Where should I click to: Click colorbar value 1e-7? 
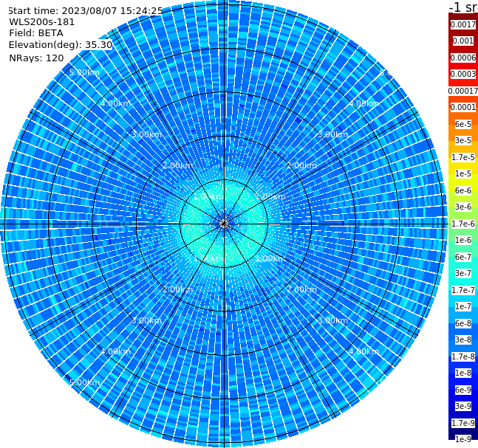463,306
